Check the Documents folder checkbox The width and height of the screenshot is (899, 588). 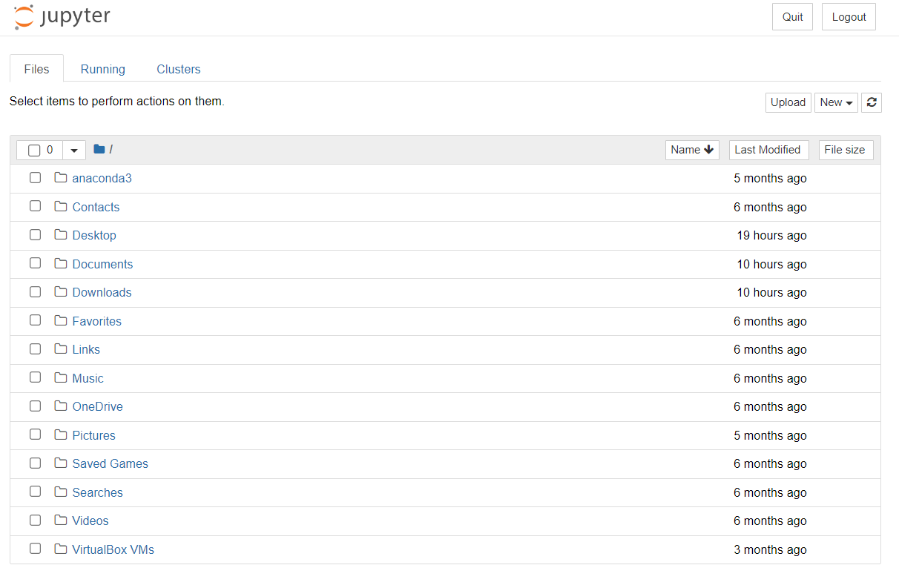tap(35, 263)
